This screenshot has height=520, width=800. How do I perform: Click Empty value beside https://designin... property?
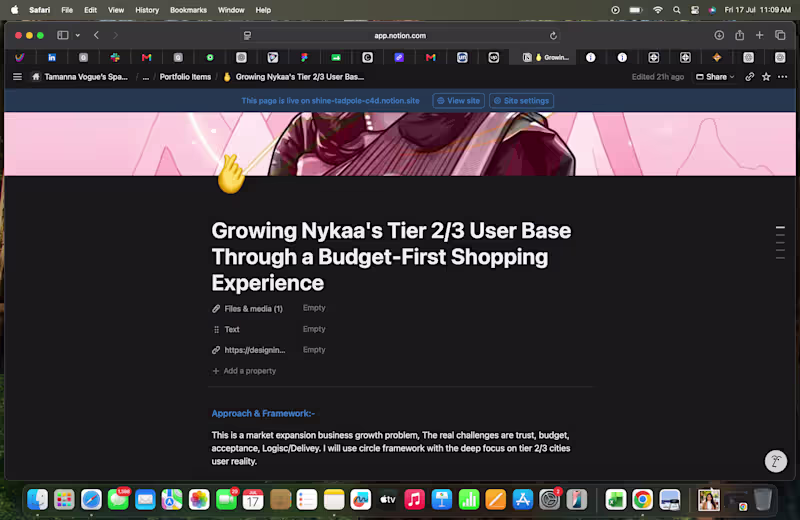click(314, 350)
